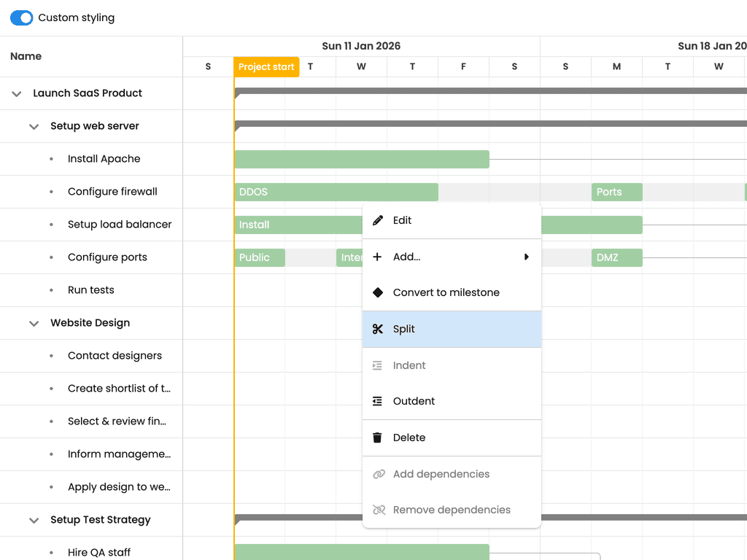Image resolution: width=747 pixels, height=560 pixels.
Task: Click the Outdent icon in menu
Action: click(x=377, y=402)
